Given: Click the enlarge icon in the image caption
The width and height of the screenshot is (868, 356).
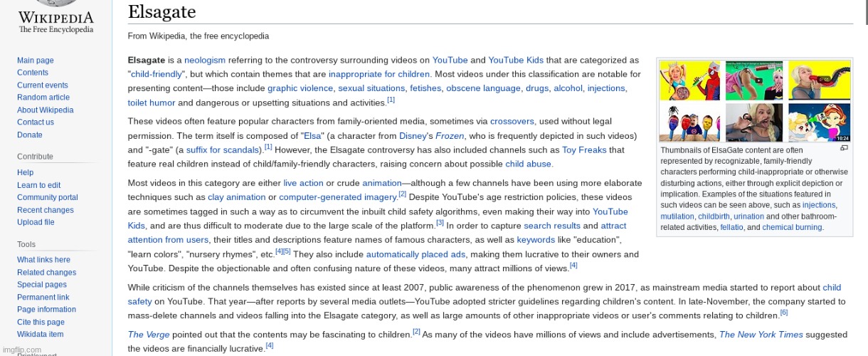Looking at the screenshot, I should [x=844, y=148].
